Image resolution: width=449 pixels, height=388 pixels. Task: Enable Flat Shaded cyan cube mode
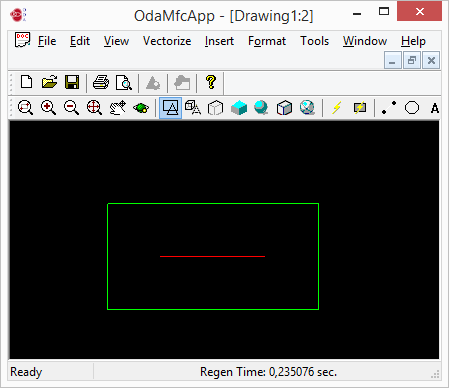[x=239, y=108]
